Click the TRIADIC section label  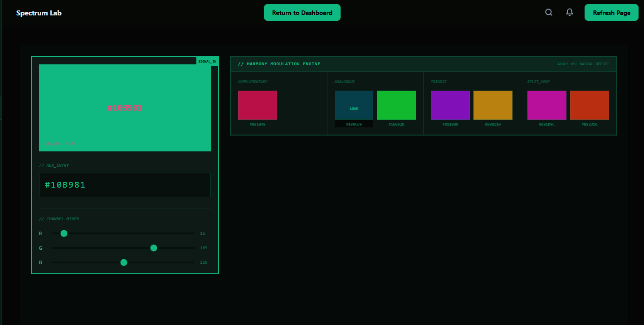(439, 82)
